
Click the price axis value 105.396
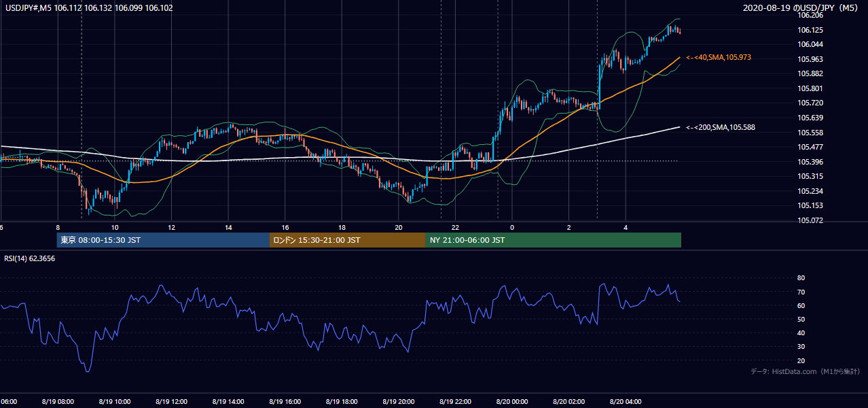[x=811, y=162]
